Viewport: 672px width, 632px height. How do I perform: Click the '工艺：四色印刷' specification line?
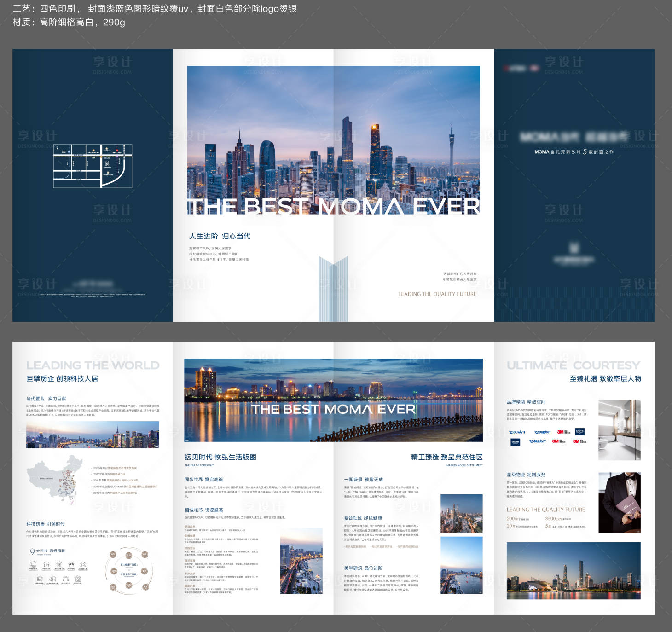(155, 9)
